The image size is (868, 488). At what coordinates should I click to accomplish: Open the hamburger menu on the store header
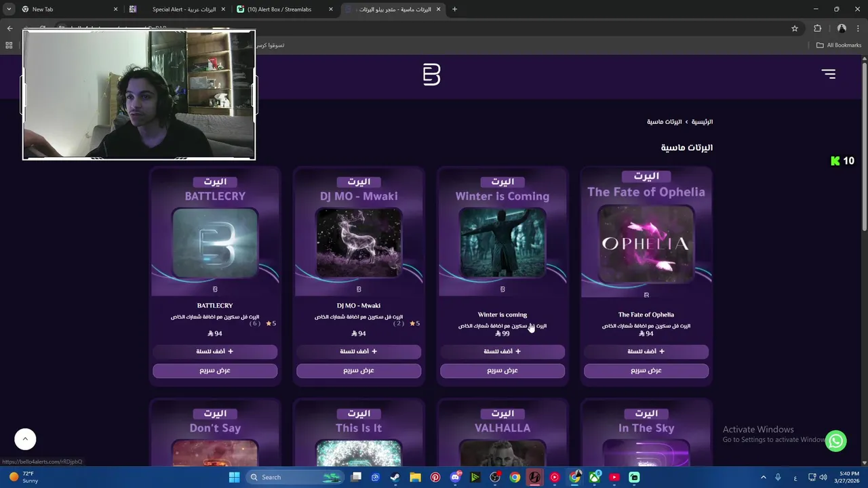(828, 74)
